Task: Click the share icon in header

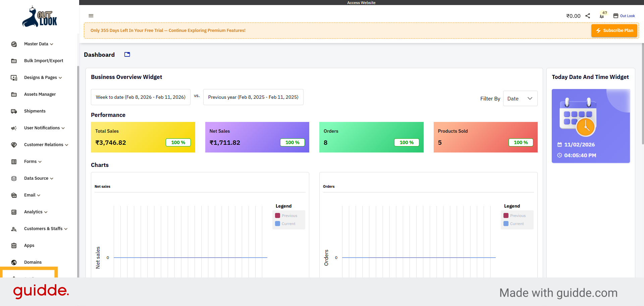Action: [x=588, y=16]
